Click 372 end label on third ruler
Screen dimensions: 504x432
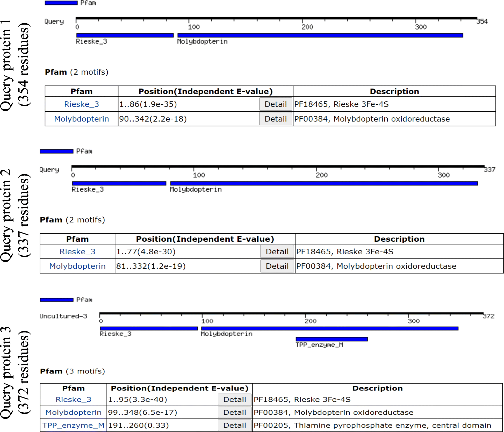[x=489, y=316]
